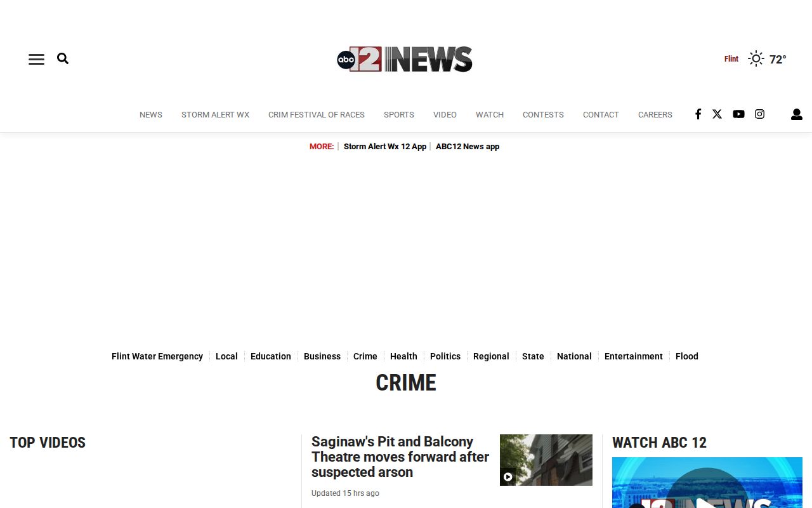812x508 pixels.
Task: Click the search magnifier icon
Action: (x=63, y=58)
